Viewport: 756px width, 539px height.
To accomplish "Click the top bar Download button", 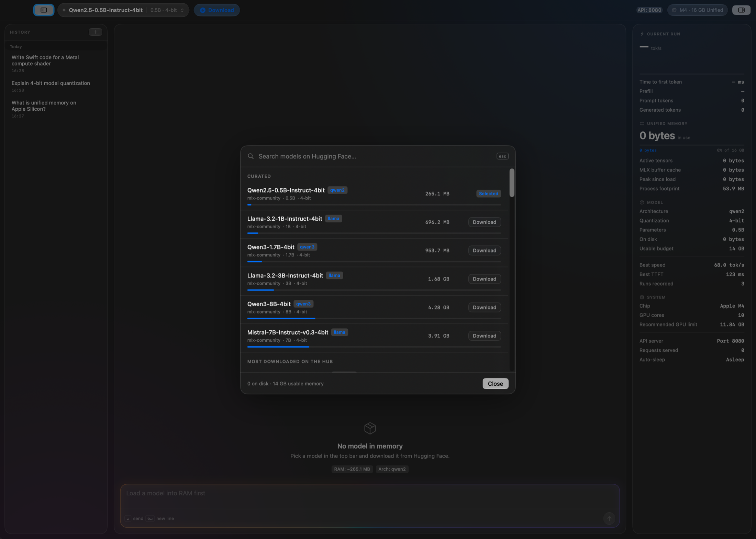I will point(217,10).
